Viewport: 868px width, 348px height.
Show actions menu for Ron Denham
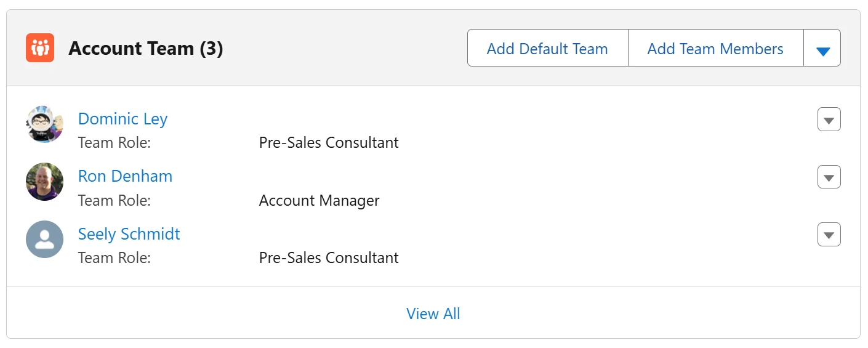tap(829, 177)
